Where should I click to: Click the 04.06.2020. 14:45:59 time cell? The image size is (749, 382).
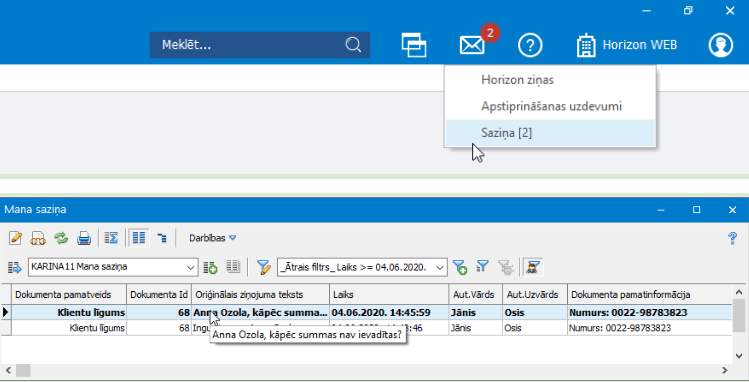(389, 312)
